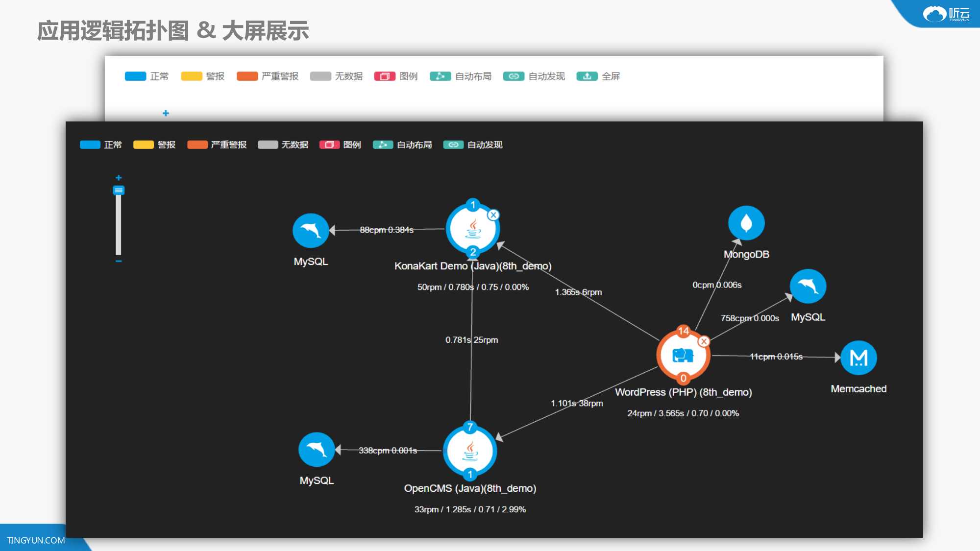
Task: Click 图例 legend button in white panel
Action: pos(396,76)
